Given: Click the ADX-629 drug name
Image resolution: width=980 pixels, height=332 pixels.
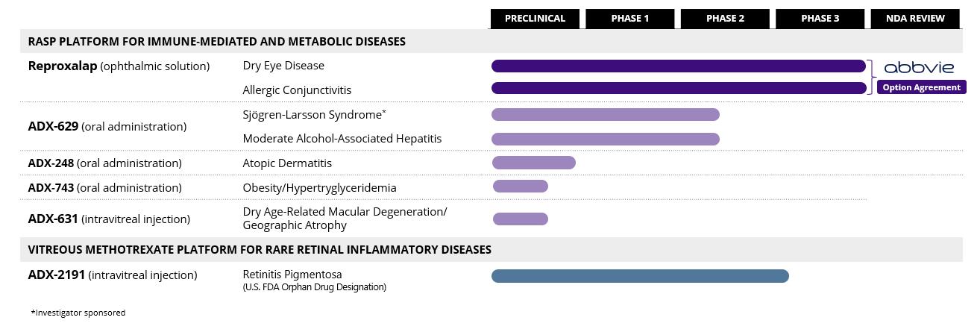Looking at the screenshot, I should (53, 127).
